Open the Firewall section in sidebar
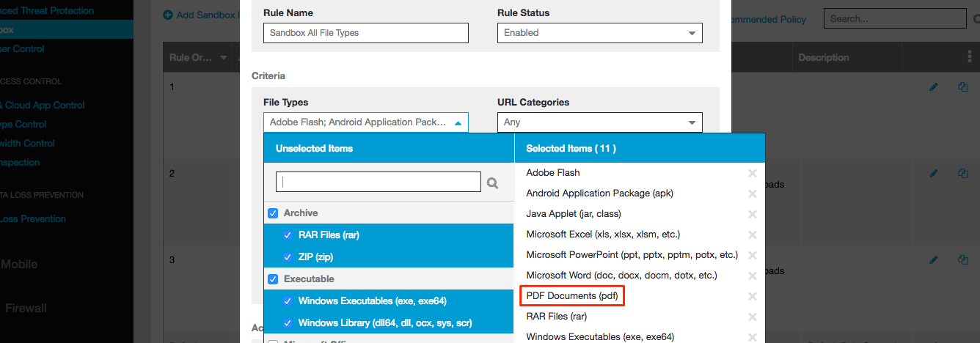 click(26, 309)
